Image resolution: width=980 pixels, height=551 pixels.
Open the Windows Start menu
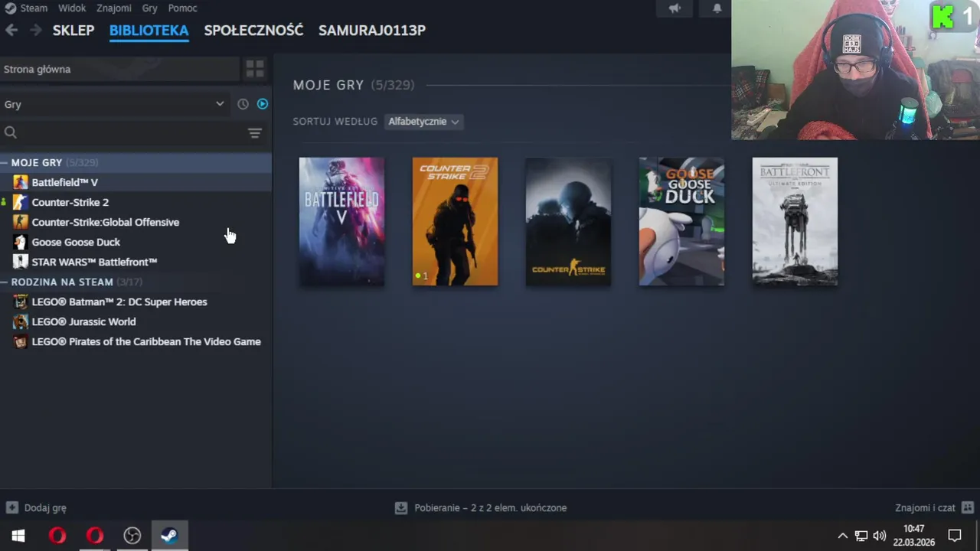tap(18, 536)
